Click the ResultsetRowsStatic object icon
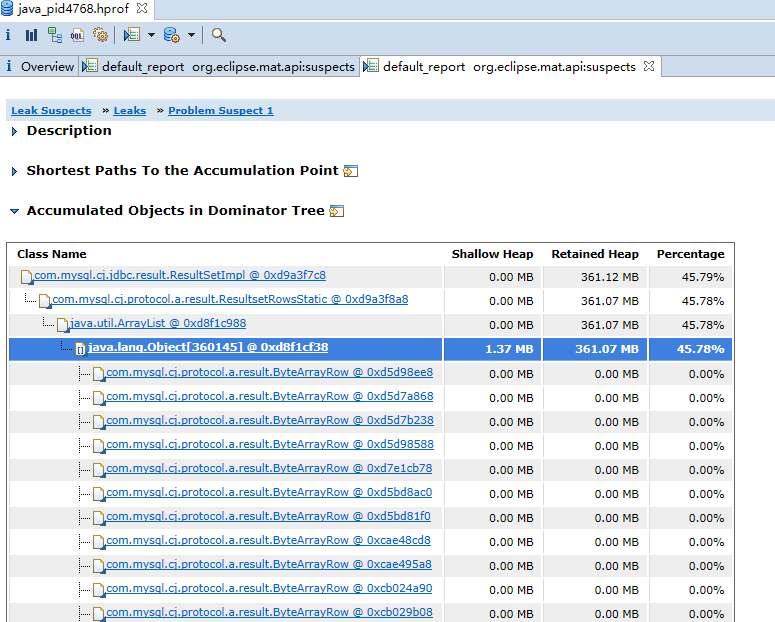The image size is (775, 622). 45,301
